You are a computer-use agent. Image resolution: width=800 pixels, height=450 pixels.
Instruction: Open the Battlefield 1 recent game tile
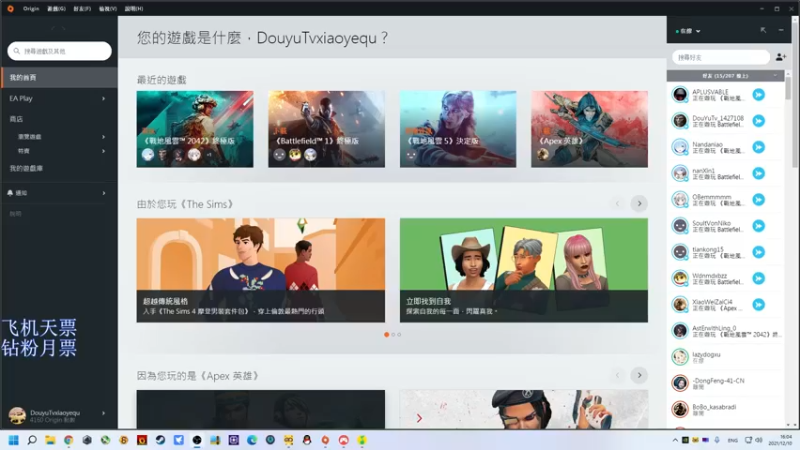[327, 129]
